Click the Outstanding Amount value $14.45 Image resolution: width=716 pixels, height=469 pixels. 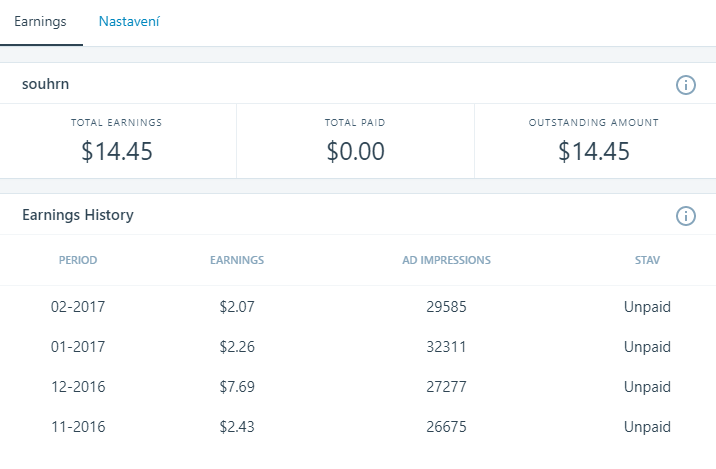coord(594,151)
